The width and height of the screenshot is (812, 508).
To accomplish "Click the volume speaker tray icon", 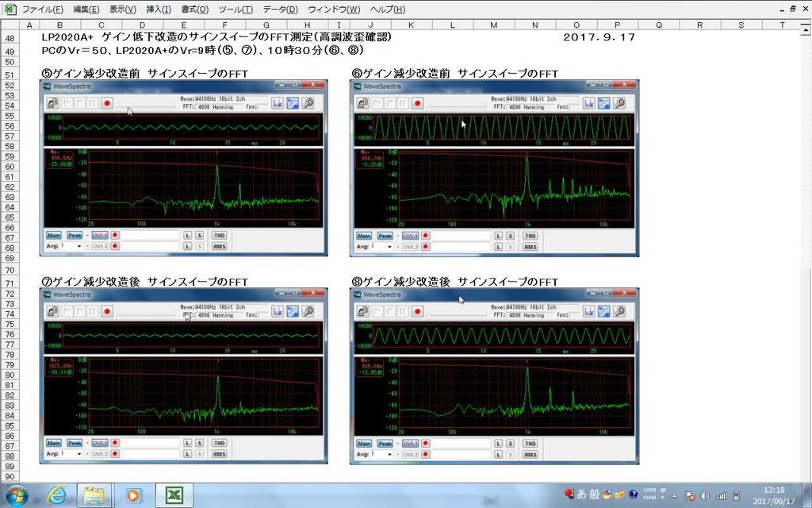I will tap(704, 496).
